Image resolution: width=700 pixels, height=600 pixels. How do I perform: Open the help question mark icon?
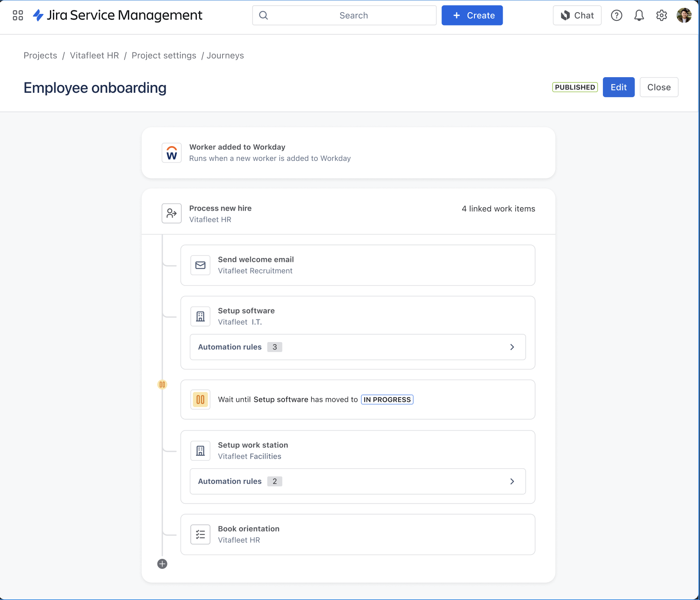coord(616,15)
